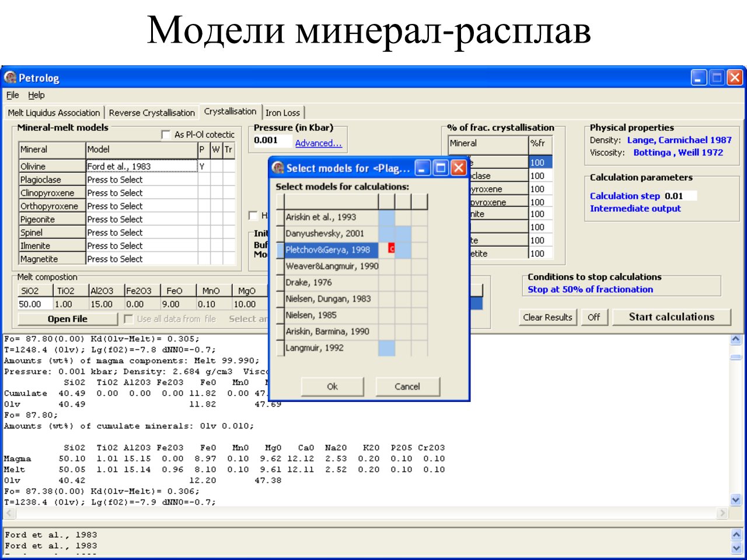Screen dimensions: 747x560
Task: Click the Calculation step link
Action: click(624, 196)
